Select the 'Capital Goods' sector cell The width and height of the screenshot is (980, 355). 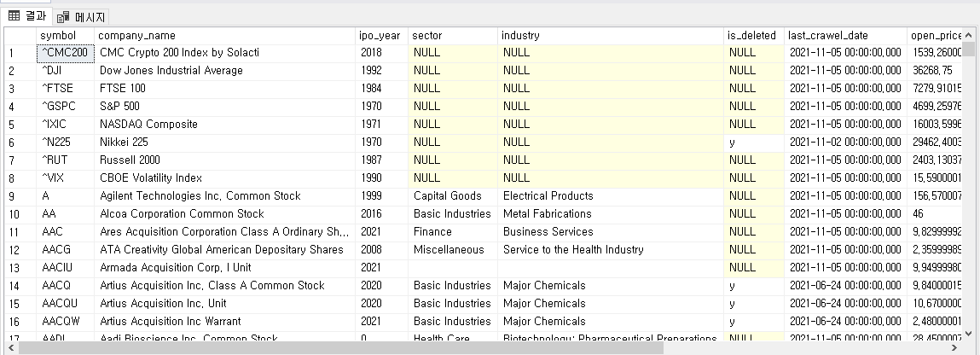tap(453, 196)
